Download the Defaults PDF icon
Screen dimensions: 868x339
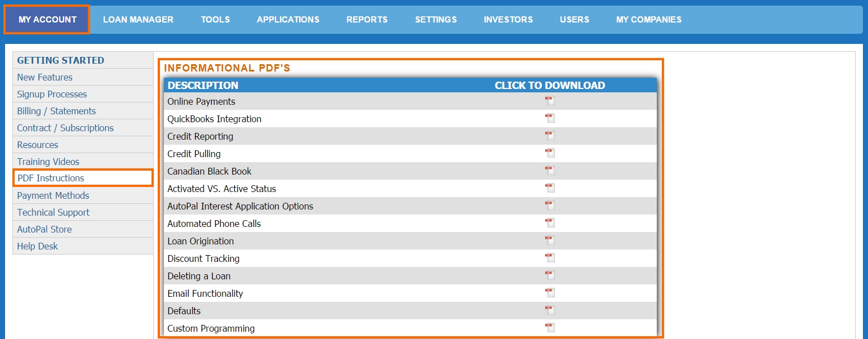[550, 310]
